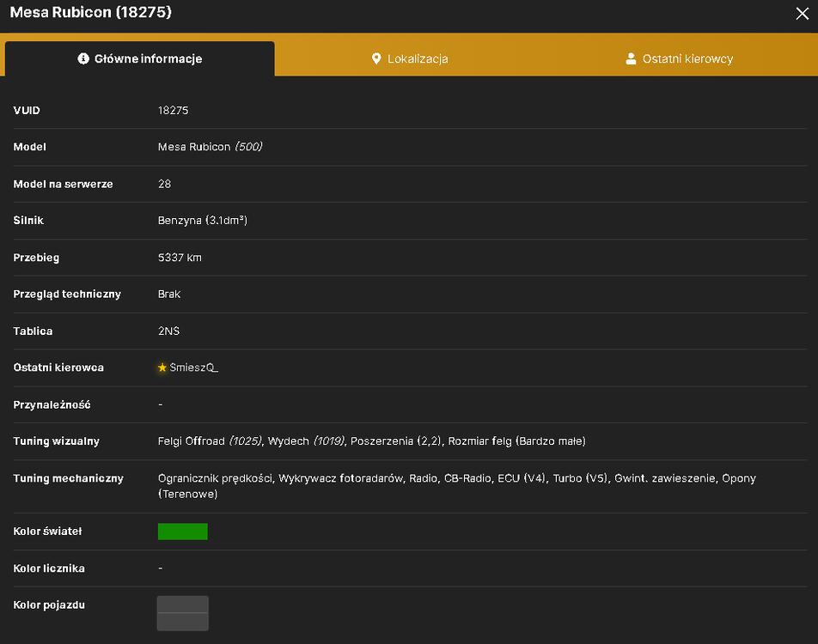Viewport: 818px width, 644px height.
Task: Click lower half of Kolor pojazdu swatch
Action: [x=182, y=622]
